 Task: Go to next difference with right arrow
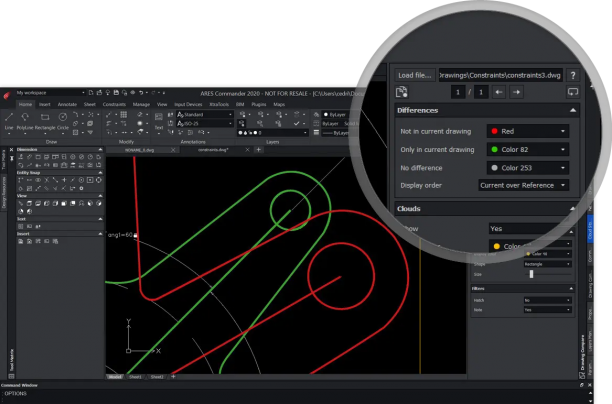(x=516, y=93)
